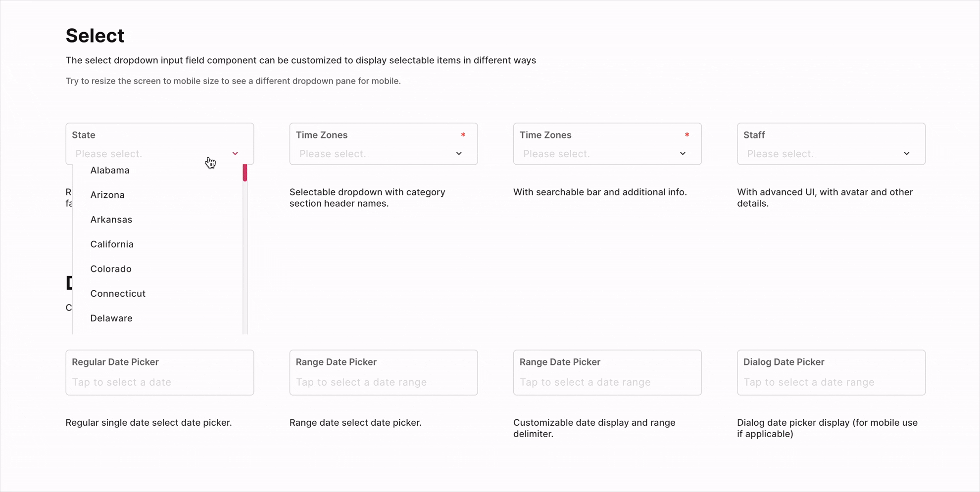This screenshot has height=492, width=980.
Task: Tap the customizable Range Date Picker input
Action: point(607,382)
